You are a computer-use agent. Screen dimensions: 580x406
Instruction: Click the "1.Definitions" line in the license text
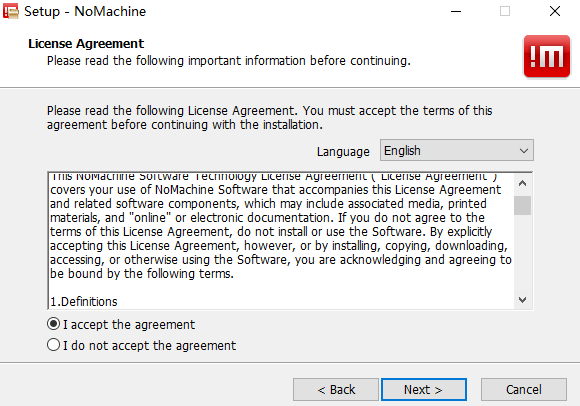coord(84,302)
